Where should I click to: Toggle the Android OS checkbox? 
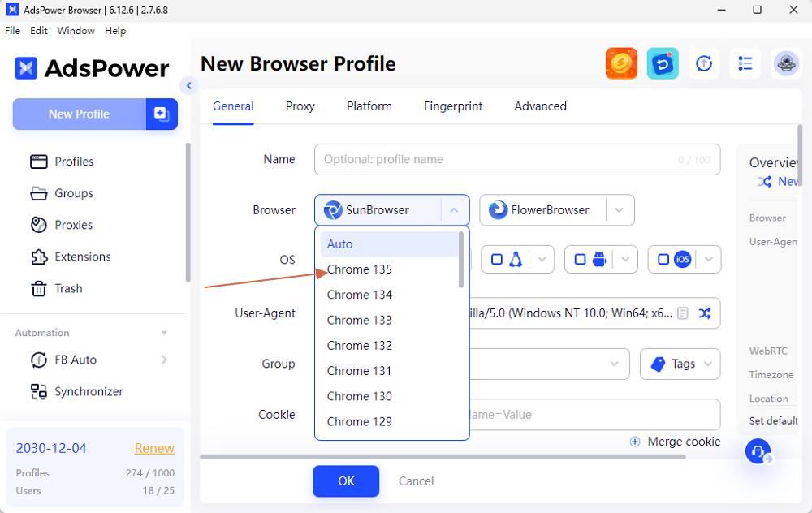(580, 260)
